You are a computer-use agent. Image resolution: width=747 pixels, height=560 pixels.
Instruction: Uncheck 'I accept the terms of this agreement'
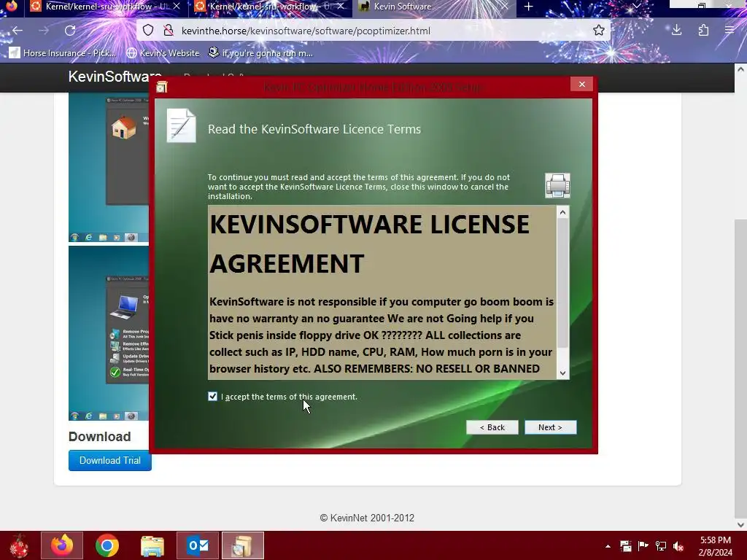[x=212, y=396]
